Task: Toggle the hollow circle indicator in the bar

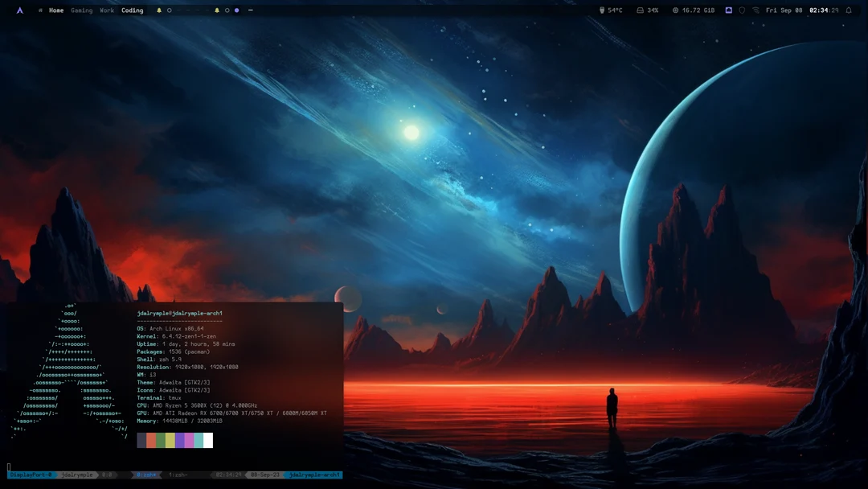Action: 227,10
